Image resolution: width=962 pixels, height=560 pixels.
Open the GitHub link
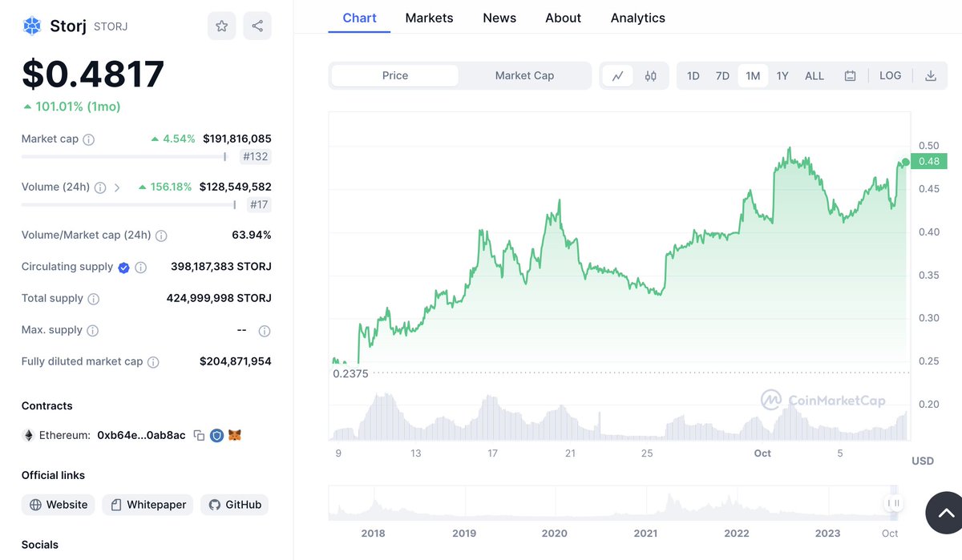point(235,505)
